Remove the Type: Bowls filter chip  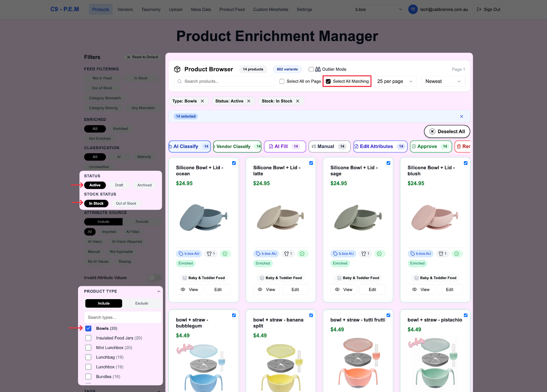tap(202, 101)
